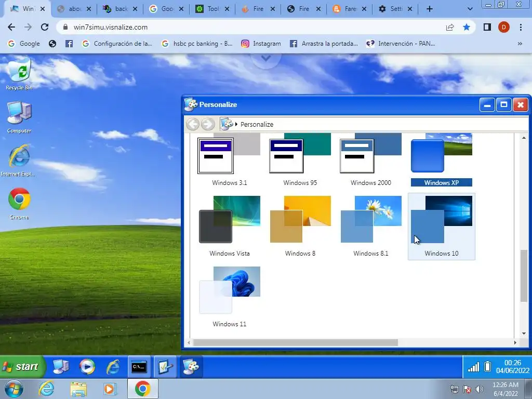The image size is (532, 399).
Task: Click the Personalize palette icon in address bar
Action: [x=227, y=124]
